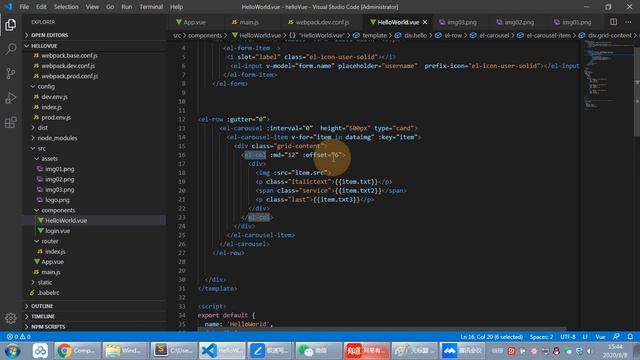Open the Edit menu
Screen dimensions: 640x360
[x=41, y=7]
